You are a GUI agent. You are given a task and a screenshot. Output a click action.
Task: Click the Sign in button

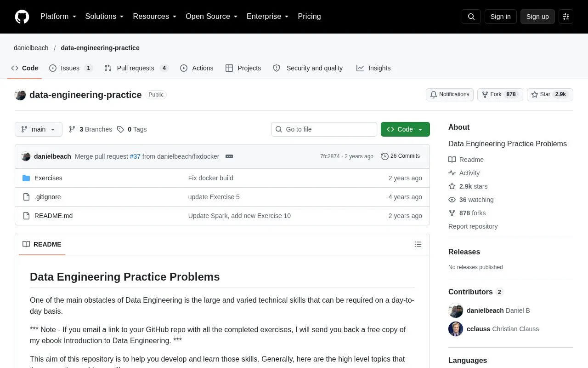pyautogui.click(x=501, y=17)
